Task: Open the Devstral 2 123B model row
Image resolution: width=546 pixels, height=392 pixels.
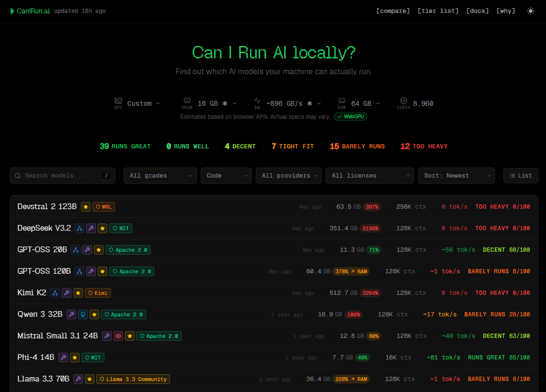Action: [x=273, y=207]
